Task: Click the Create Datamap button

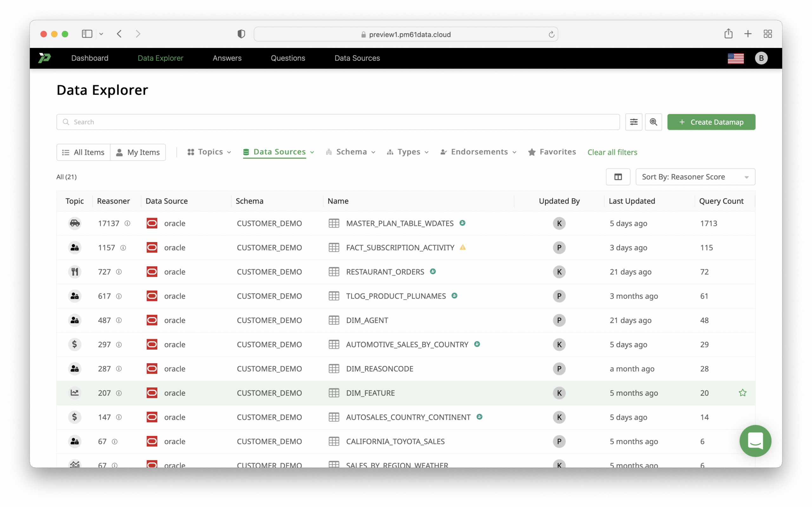Action: [711, 122]
